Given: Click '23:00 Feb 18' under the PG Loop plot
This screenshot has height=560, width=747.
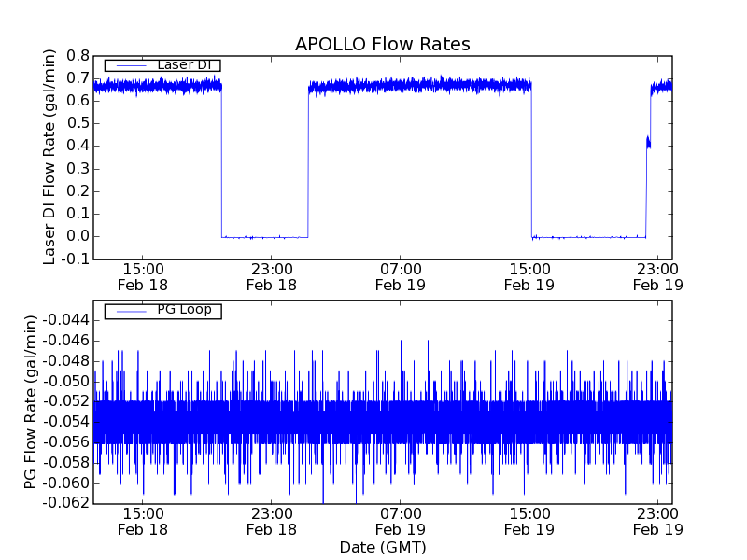Looking at the screenshot, I should click(272, 522).
